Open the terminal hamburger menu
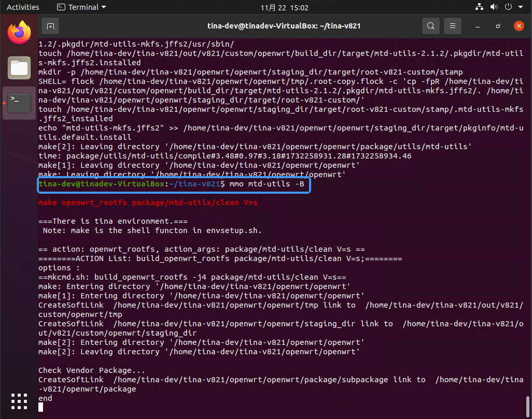The image size is (532, 419). (453, 26)
